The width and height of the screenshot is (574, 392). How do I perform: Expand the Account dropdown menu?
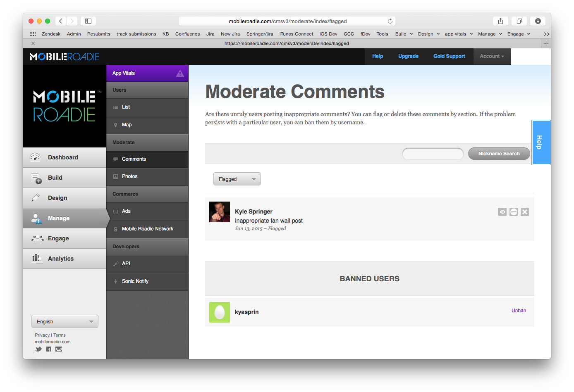pos(492,56)
